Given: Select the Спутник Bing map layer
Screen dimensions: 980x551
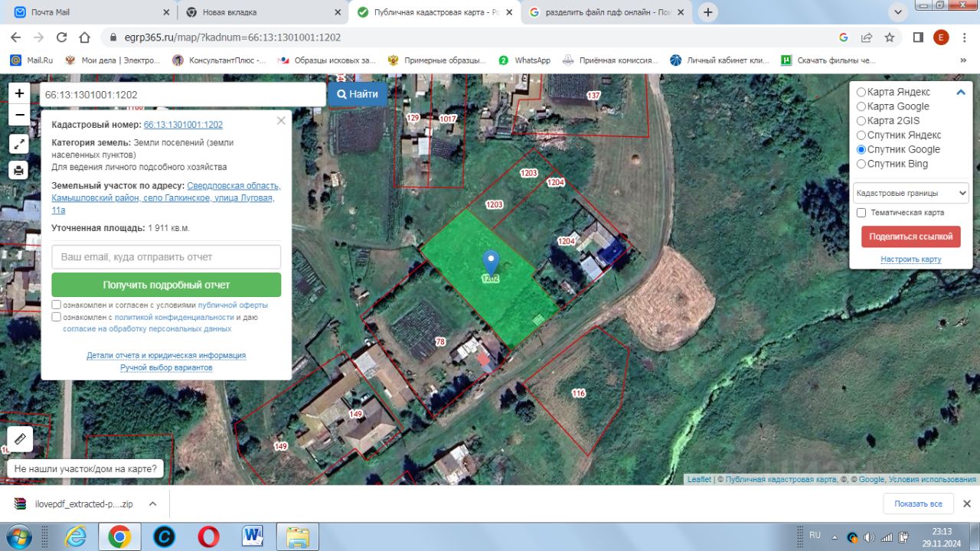Looking at the screenshot, I should pos(861,164).
